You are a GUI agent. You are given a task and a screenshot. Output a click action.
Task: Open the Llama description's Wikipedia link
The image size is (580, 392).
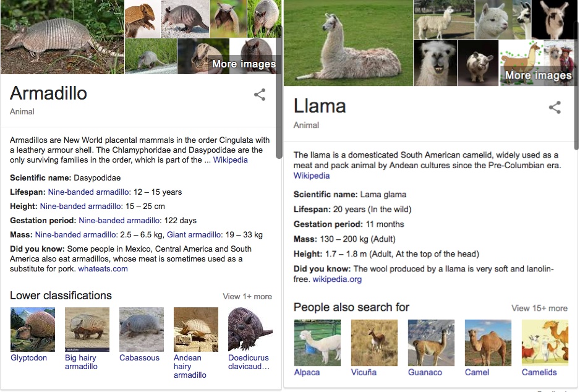[x=312, y=176]
